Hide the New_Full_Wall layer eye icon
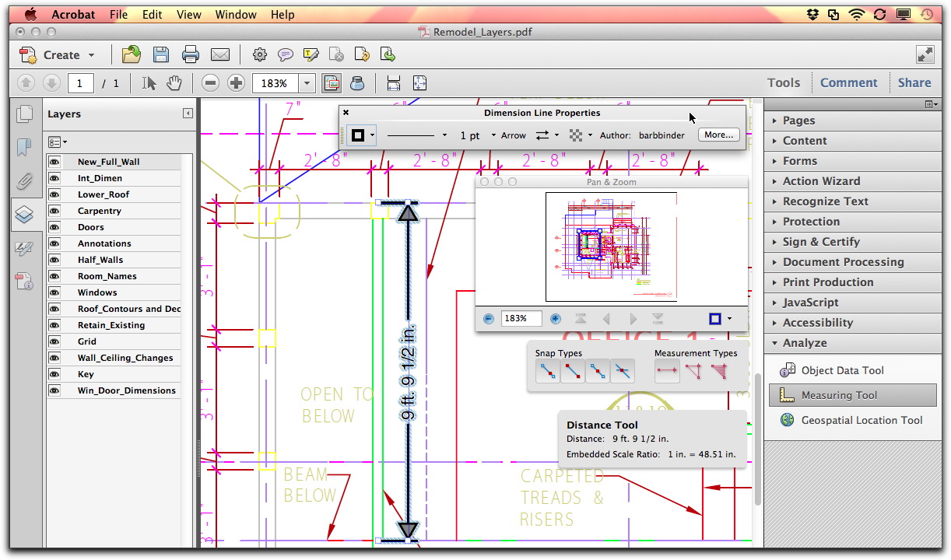 [x=54, y=162]
